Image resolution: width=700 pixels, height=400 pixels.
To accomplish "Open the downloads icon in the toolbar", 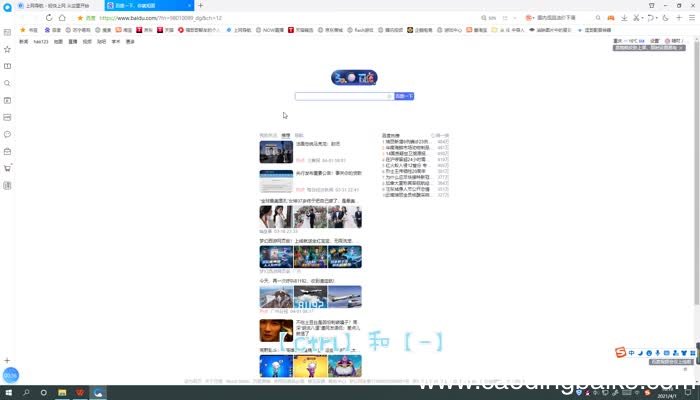I will click(624, 18).
